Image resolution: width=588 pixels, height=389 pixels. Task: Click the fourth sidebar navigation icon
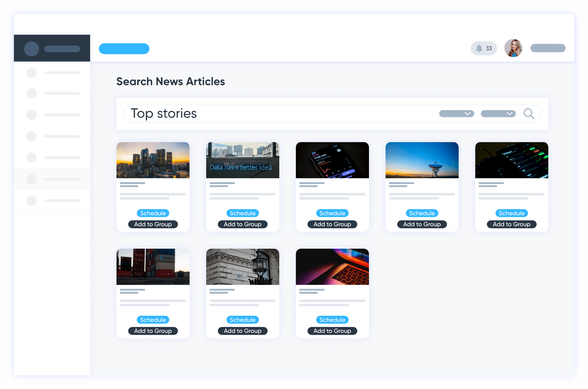pyautogui.click(x=32, y=136)
